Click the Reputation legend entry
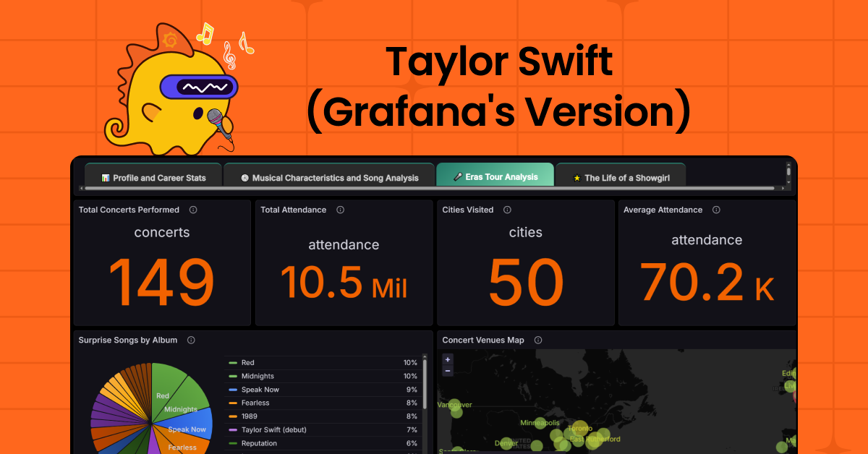Viewport: 868px width, 454px height. [259, 443]
